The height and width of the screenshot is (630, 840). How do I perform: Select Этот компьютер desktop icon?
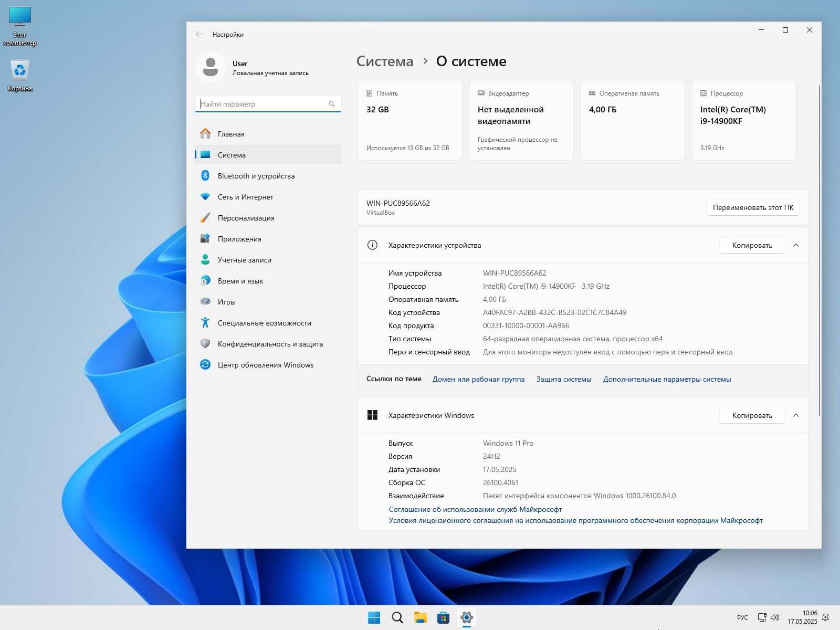(20, 26)
